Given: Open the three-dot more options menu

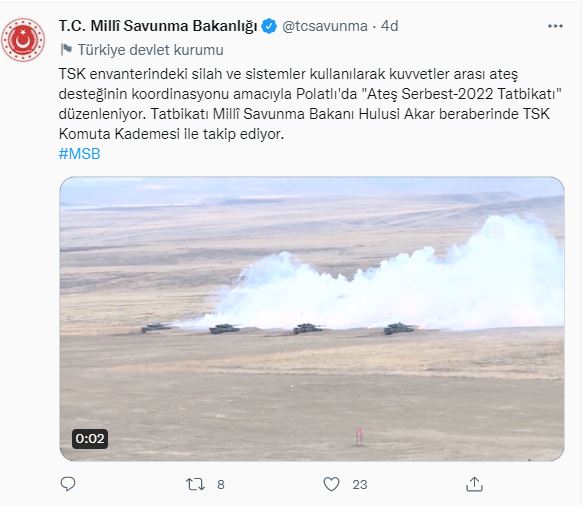Looking at the screenshot, I should (x=555, y=26).
